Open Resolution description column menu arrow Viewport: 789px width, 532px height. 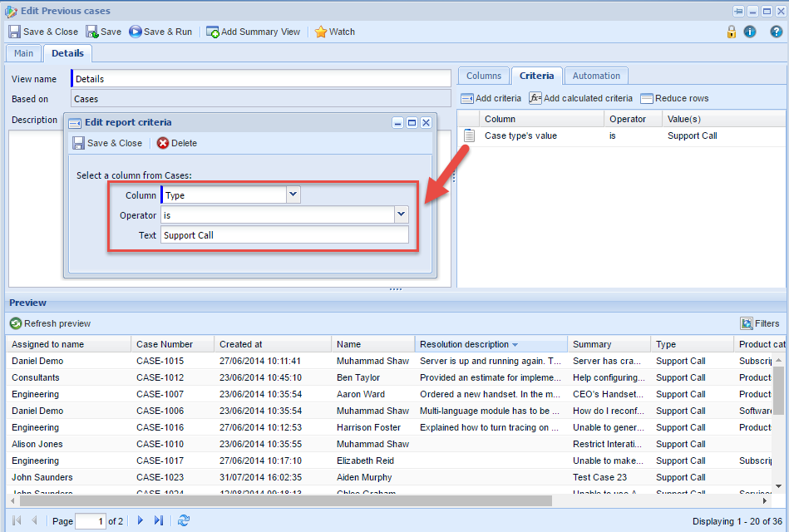pyautogui.click(x=515, y=345)
